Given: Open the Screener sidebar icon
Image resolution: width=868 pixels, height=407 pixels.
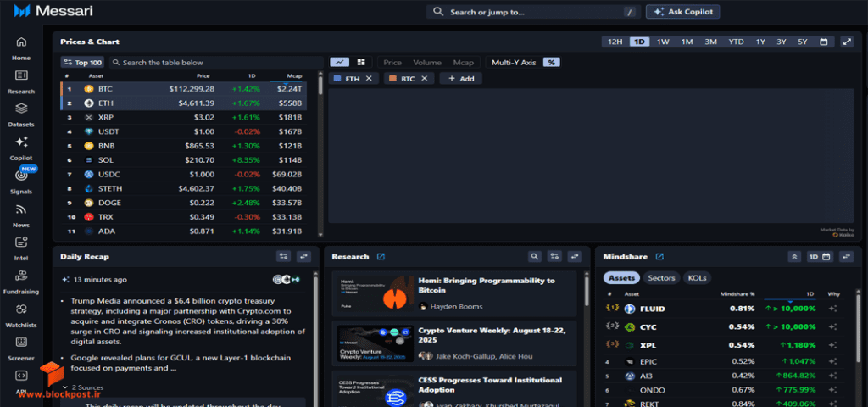Looking at the screenshot, I should coord(21,343).
